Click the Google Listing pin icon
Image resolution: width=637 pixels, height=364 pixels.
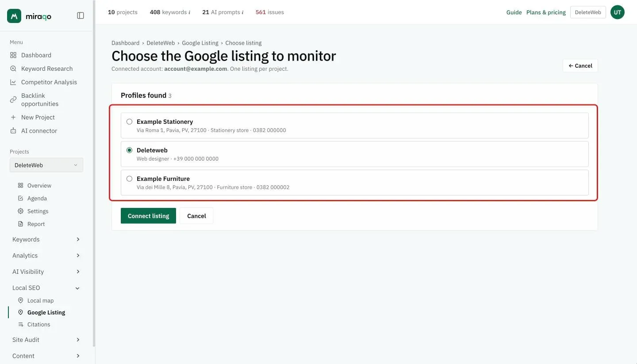coord(20,312)
